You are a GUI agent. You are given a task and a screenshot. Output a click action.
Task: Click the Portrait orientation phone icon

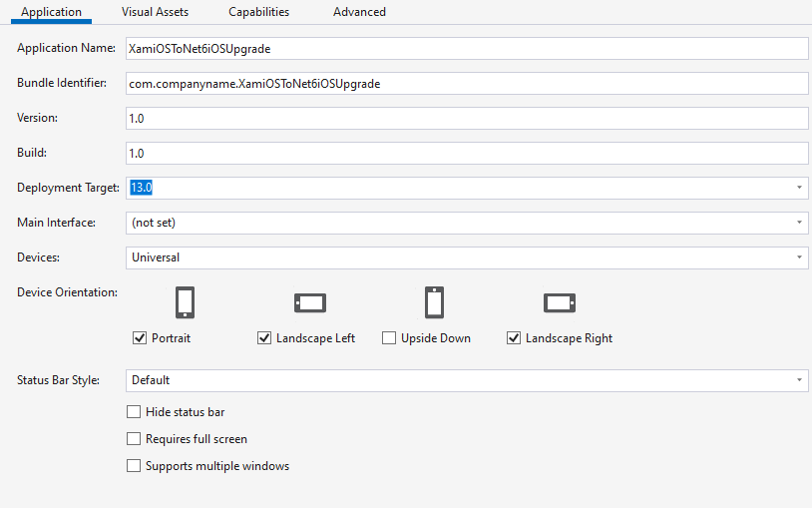tap(185, 302)
